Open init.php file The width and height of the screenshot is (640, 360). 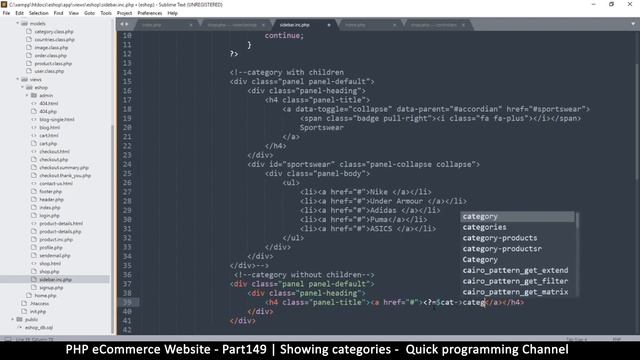38,311
